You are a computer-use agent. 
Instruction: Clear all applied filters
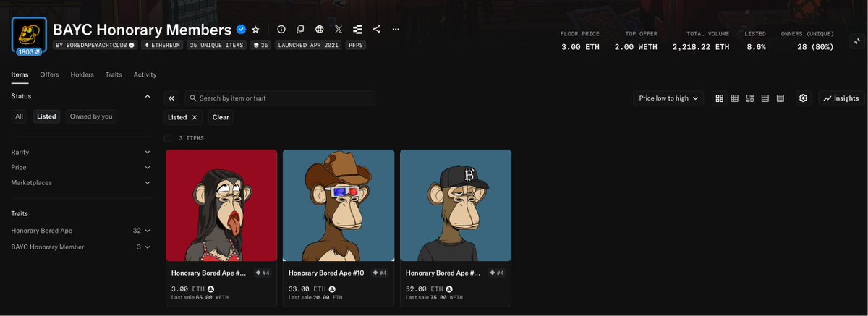pyautogui.click(x=221, y=117)
